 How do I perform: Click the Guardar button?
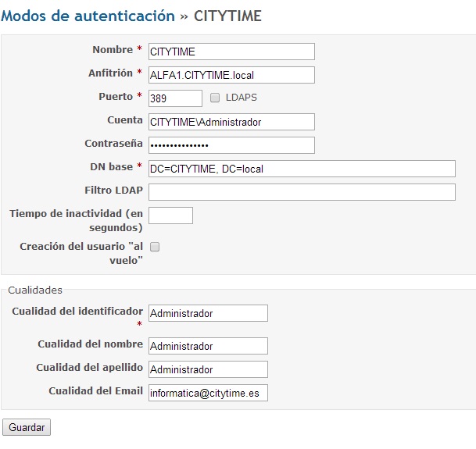27,427
